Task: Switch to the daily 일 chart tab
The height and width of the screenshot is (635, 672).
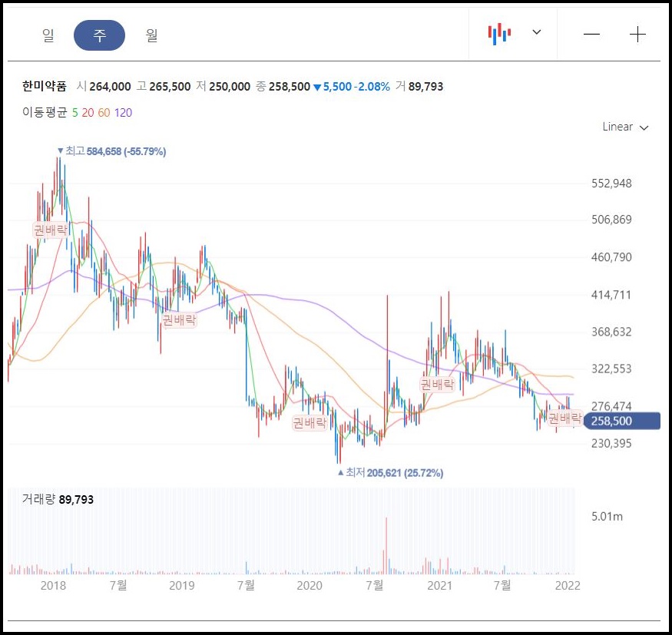Action: [48, 35]
